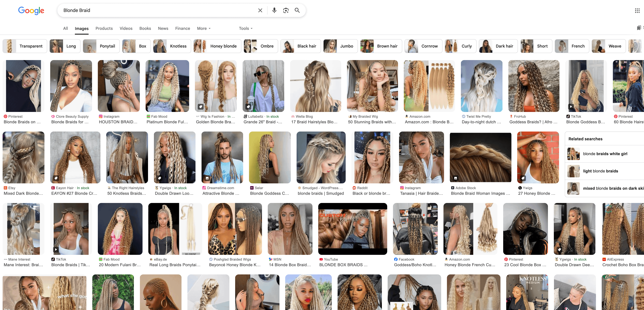644x310 pixels.
Task: Apply the Black hair chip
Action: click(x=301, y=46)
